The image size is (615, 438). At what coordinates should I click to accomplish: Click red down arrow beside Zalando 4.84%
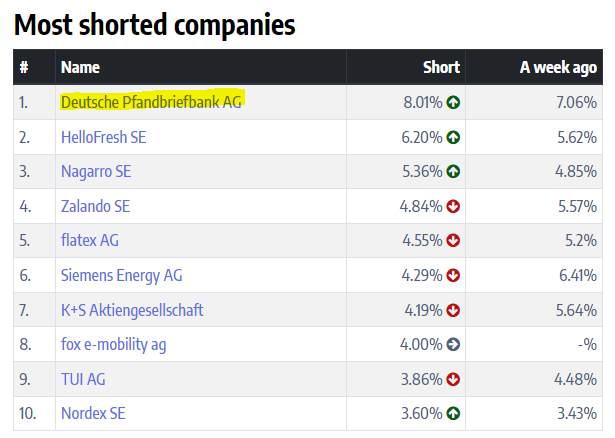coord(454,206)
